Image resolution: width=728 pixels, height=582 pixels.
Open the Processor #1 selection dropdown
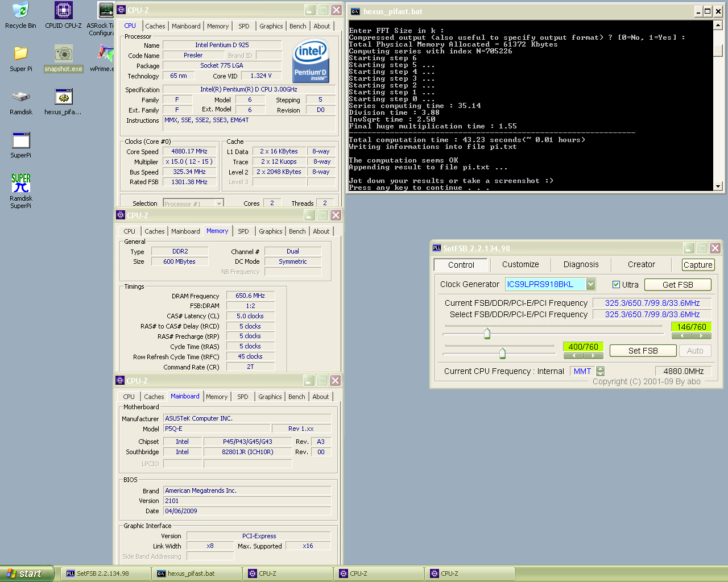tap(219, 203)
